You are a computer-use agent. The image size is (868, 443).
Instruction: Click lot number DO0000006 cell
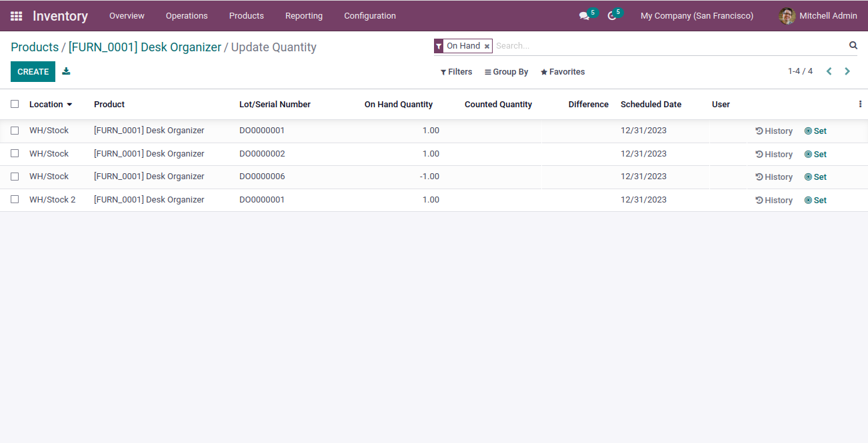coord(262,177)
